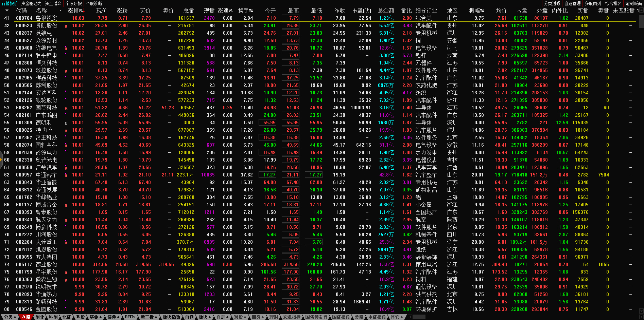Viewport: 644px width, 320px height.
Task: Expand the 分类 menu in bottom bar
Action: (10, 317)
